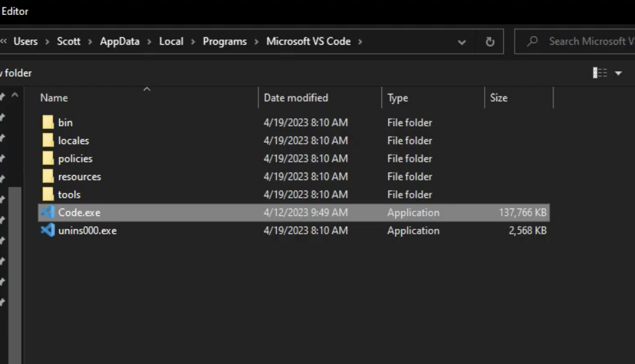Viewport: 635px width, 364px height.
Task: Open the address bar history dropdown
Action: tap(462, 42)
